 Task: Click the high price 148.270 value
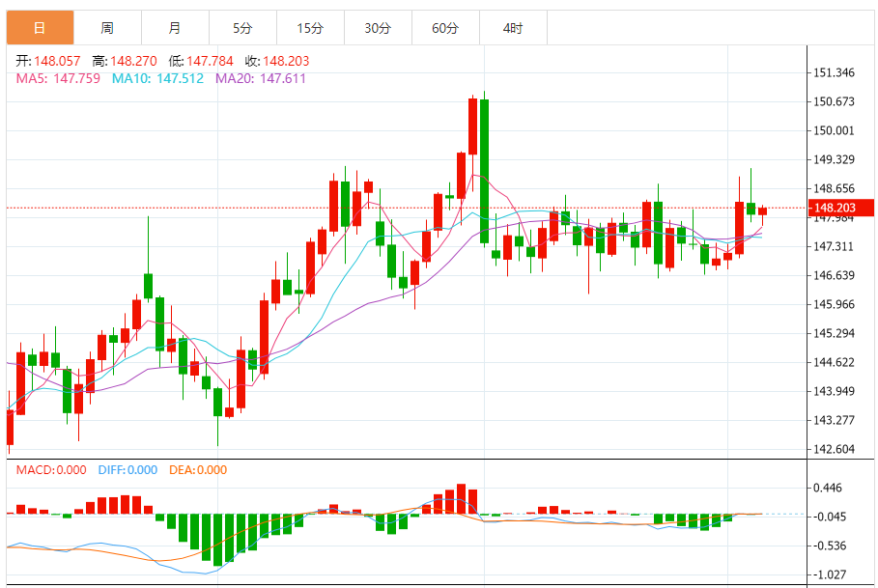coord(133,61)
